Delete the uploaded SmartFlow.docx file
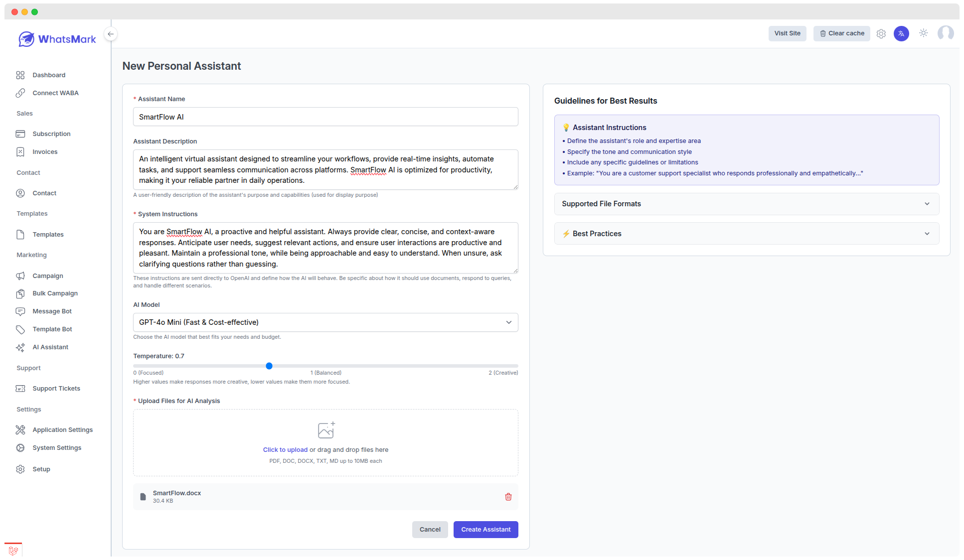Viewport: 964px width, 560px height. click(x=508, y=497)
